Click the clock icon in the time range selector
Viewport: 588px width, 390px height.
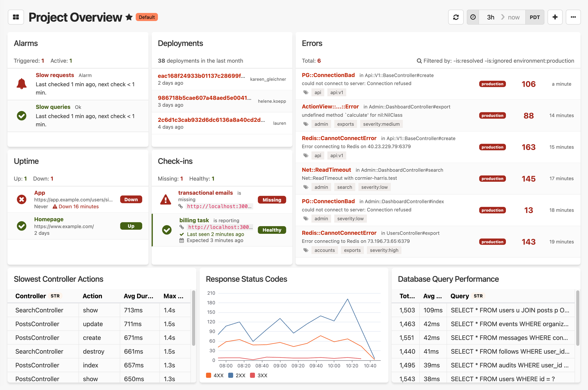point(473,17)
